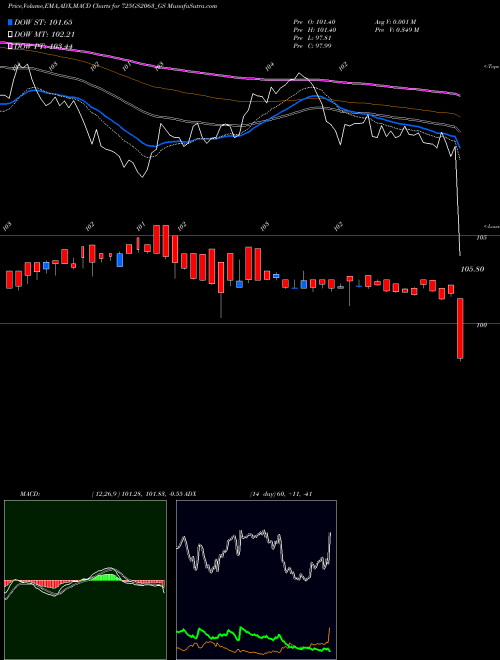Click the '(14 day) 60, +11, -41' ADX values

280,494
